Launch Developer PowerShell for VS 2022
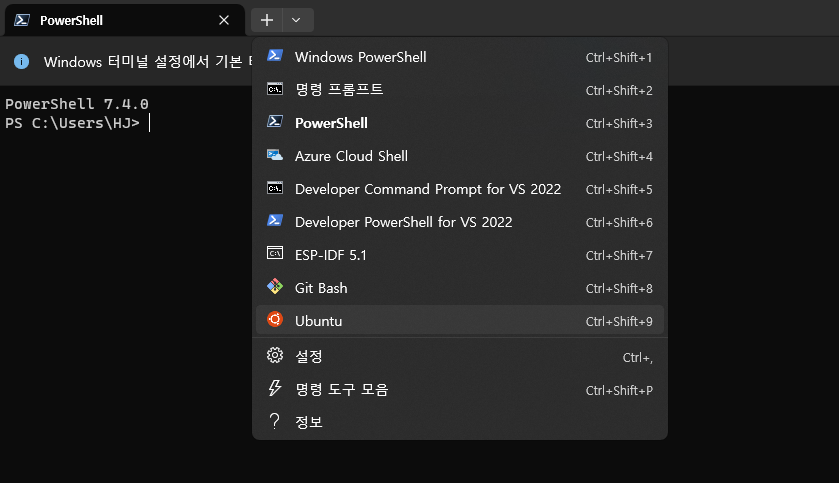 point(460,221)
